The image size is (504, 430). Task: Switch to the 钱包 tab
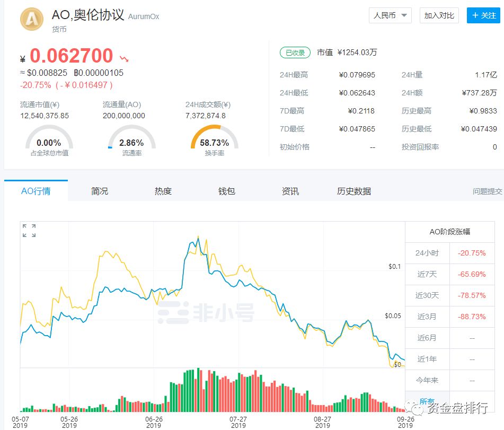click(x=227, y=191)
